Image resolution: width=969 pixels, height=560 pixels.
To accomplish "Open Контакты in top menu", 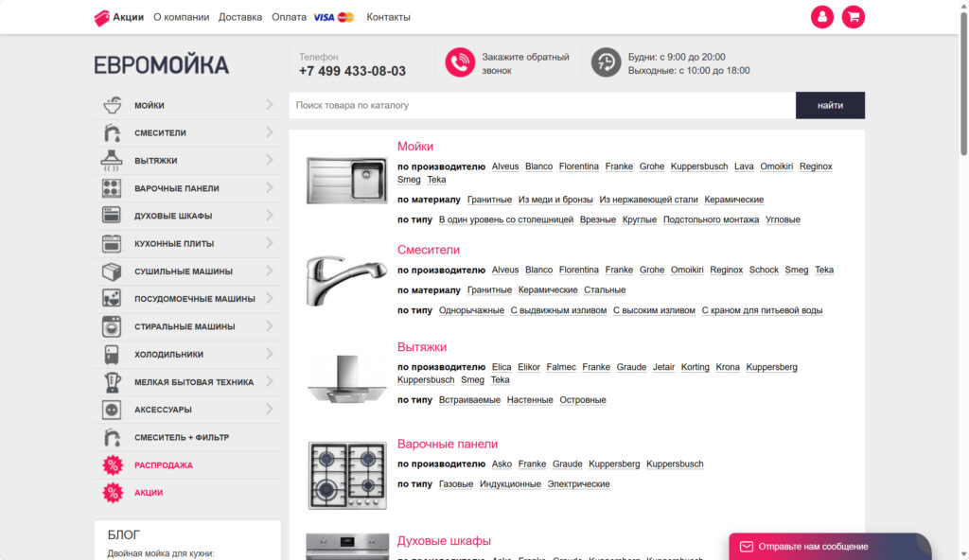I will [x=388, y=17].
